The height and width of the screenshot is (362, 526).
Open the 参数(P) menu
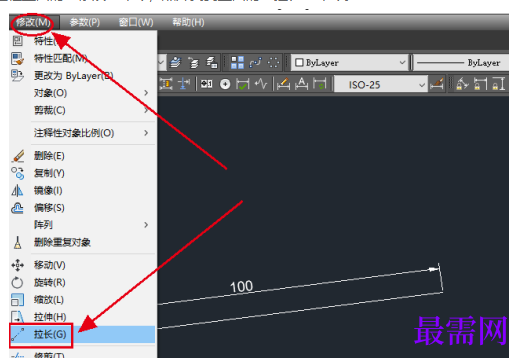click(x=85, y=22)
